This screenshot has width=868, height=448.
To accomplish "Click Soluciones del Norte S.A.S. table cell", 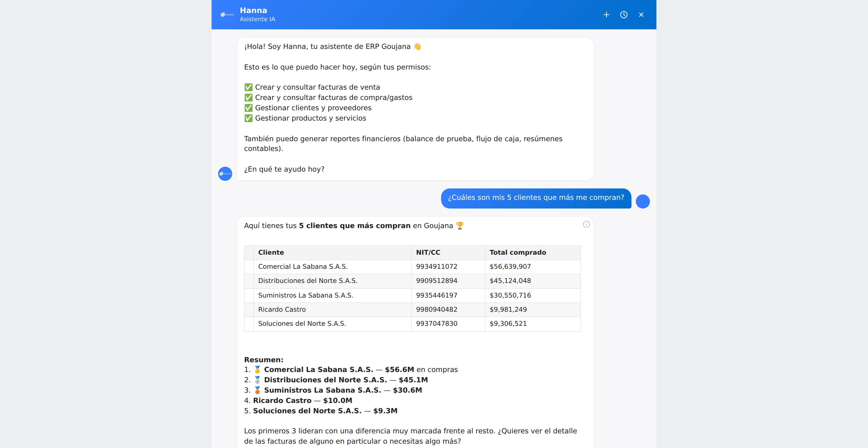I will 332,324.
